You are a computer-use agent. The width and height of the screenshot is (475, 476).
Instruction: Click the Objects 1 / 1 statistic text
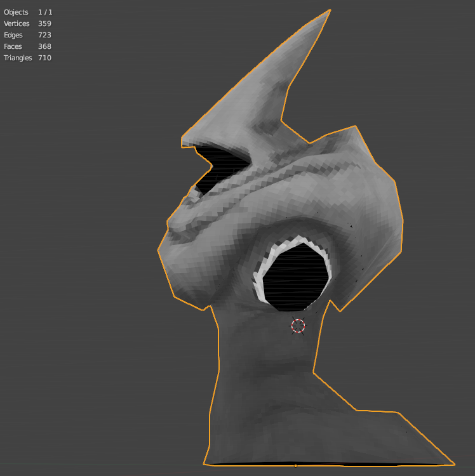[28, 12]
